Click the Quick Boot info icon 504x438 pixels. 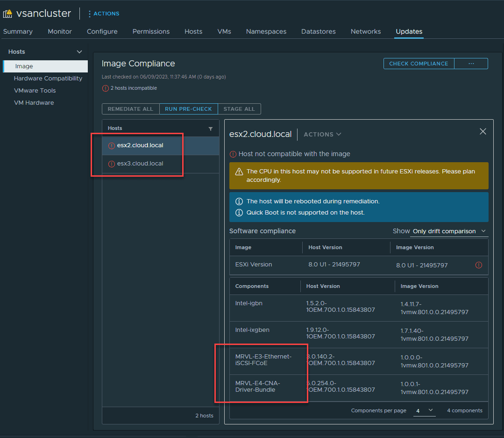coord(239,213)
